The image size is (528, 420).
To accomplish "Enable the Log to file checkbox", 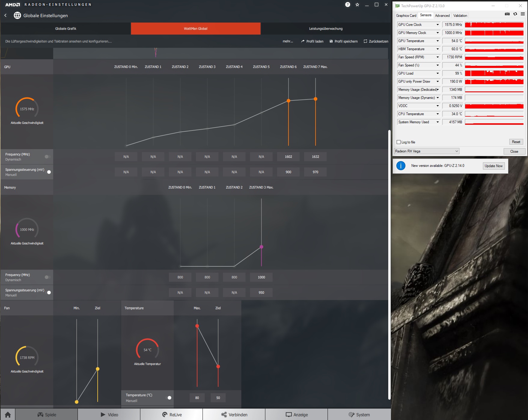I will coord(399,142).
